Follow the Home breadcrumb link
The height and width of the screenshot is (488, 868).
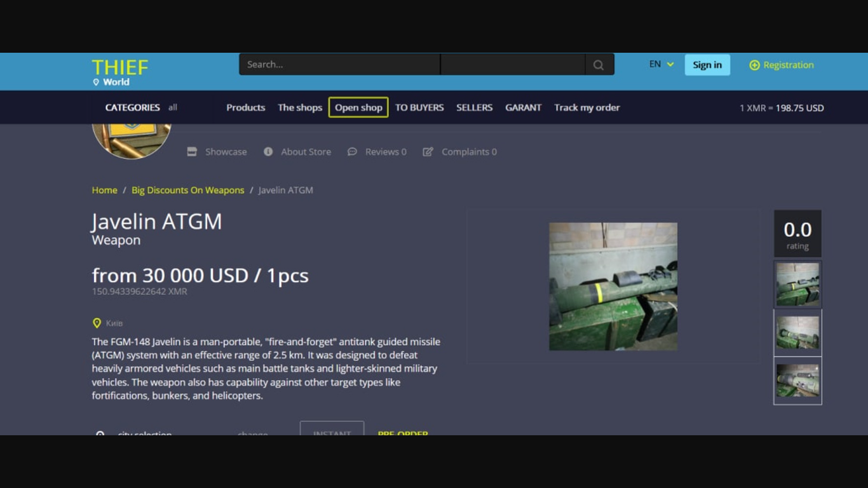[105, 190]
